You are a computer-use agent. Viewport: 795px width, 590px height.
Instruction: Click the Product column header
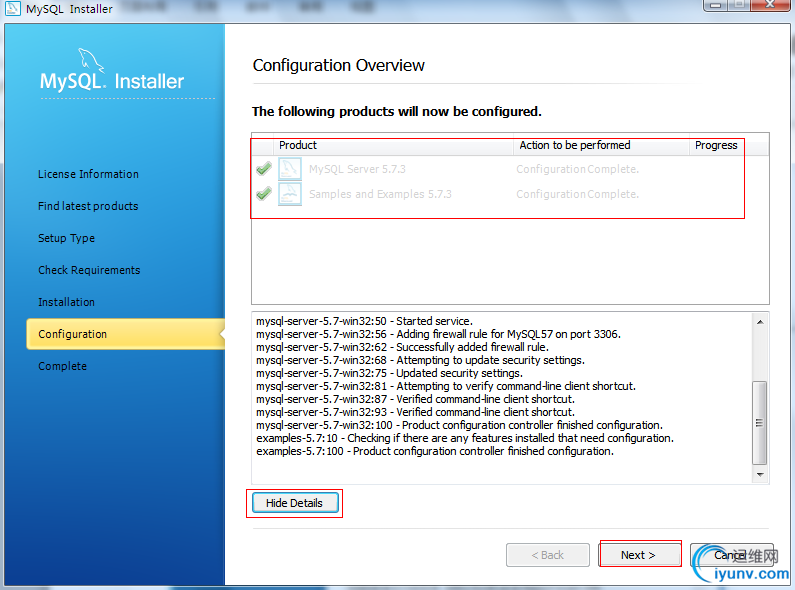[x=393, y=145]
